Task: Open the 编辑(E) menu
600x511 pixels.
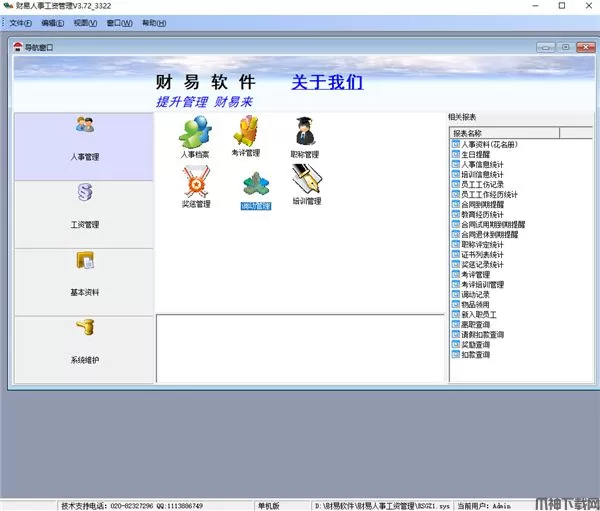Action: point(52,23)
